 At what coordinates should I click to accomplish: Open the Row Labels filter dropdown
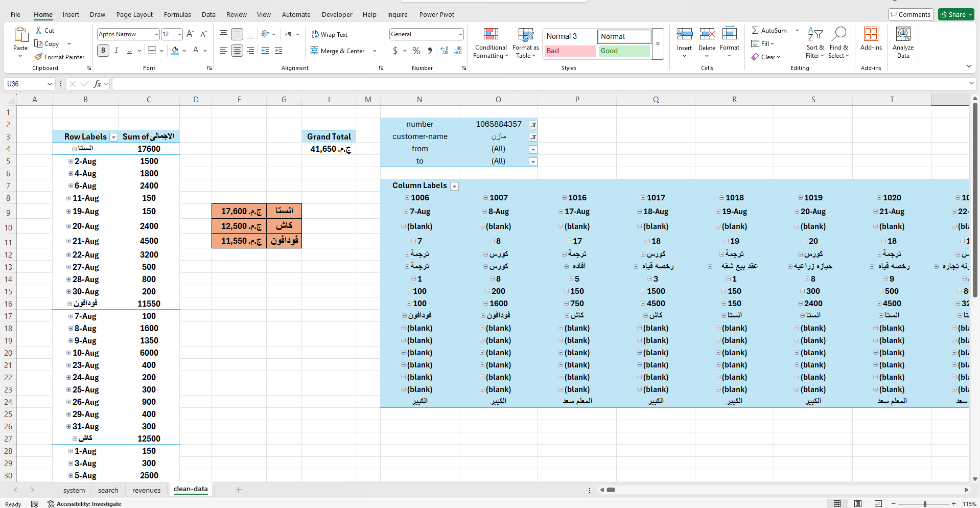click(x=114, y=137)
